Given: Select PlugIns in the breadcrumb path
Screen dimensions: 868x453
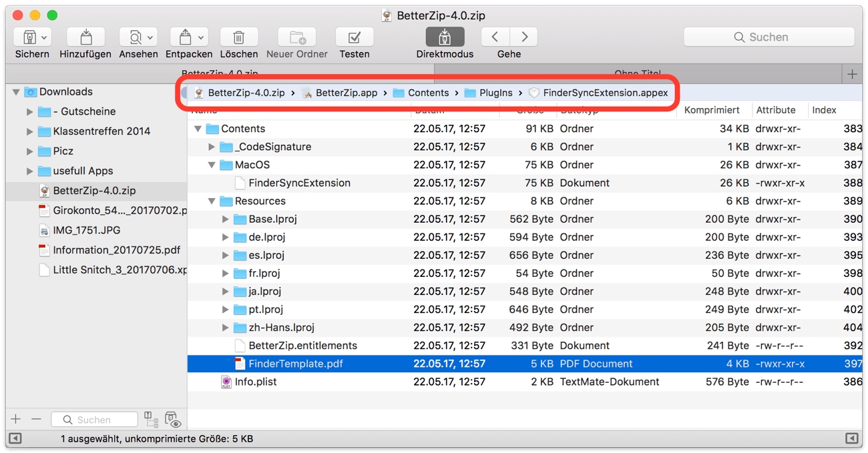Looking at the screenshot, I should (x=495, y=93).
